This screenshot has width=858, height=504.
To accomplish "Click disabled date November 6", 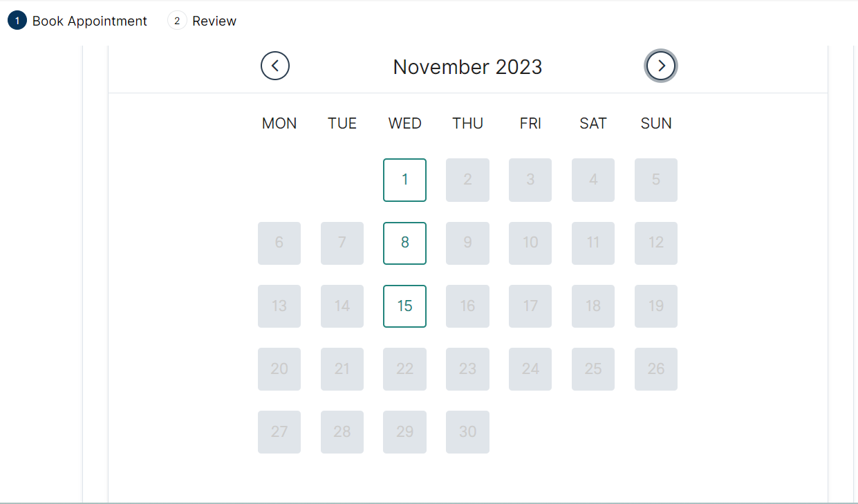I will pos(279,243).
